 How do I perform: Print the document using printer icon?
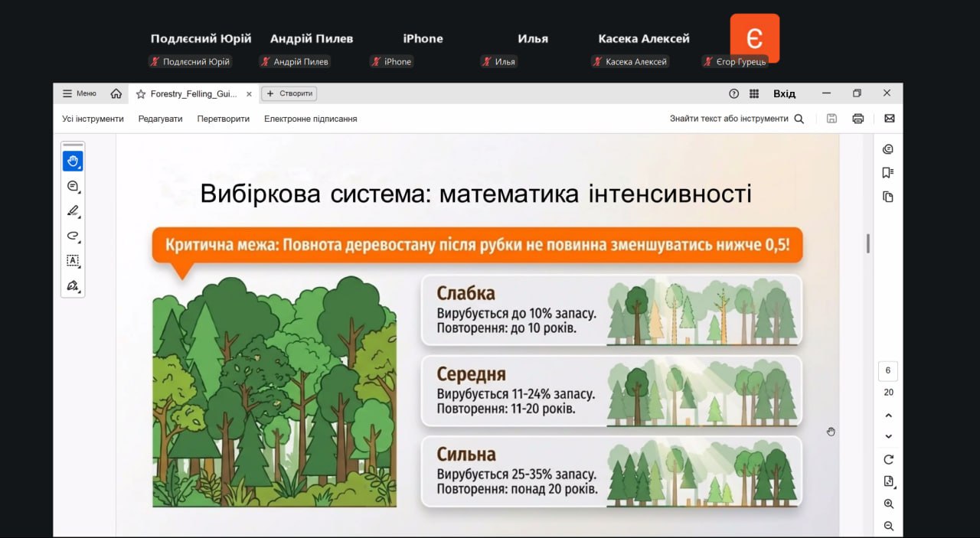point(858,119)
